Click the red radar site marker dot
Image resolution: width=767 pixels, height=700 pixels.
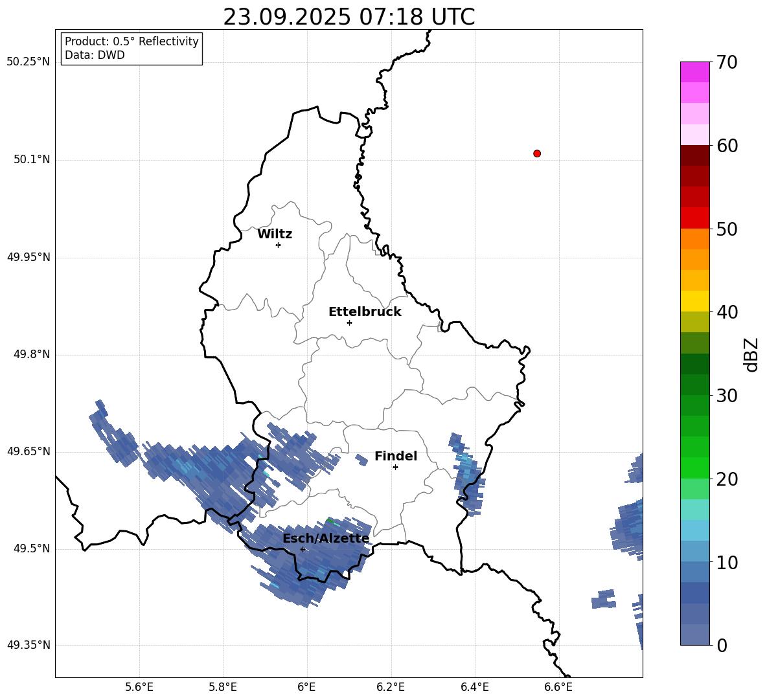tap(537, 153)
